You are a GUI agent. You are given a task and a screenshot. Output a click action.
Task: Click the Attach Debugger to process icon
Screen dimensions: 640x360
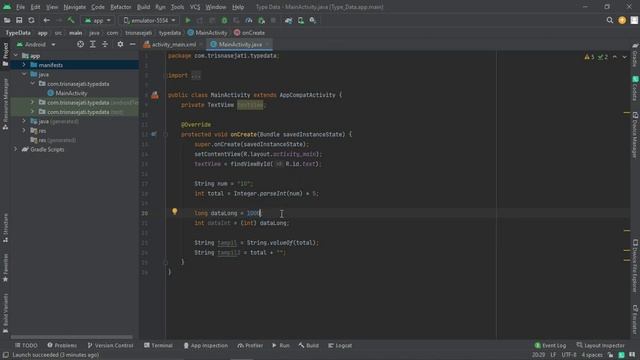[x=261, y=20]
